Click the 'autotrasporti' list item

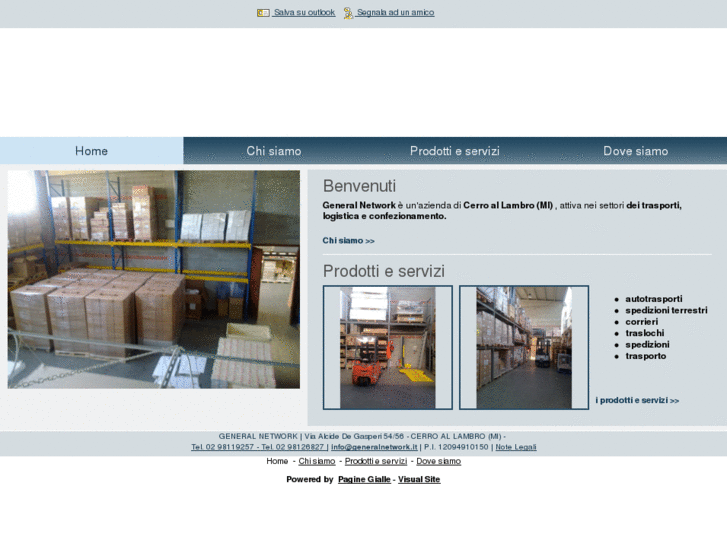coord(654,299)
